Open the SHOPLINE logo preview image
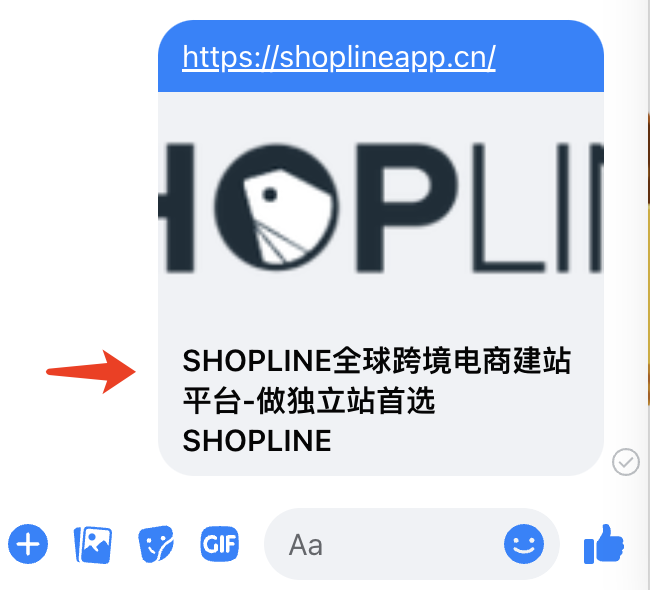Image resolution: width=650 pixels, height=590 pixels. tap(381, 207)
